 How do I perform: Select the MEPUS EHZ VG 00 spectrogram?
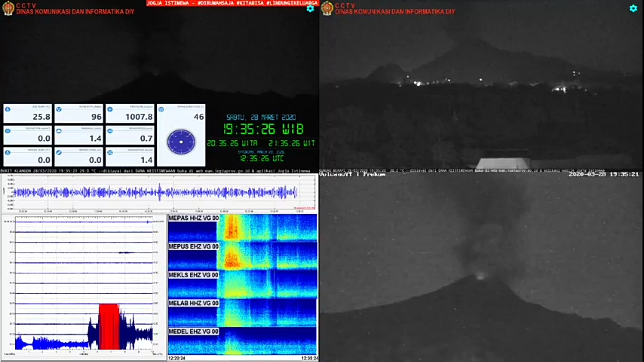(242, 256)
